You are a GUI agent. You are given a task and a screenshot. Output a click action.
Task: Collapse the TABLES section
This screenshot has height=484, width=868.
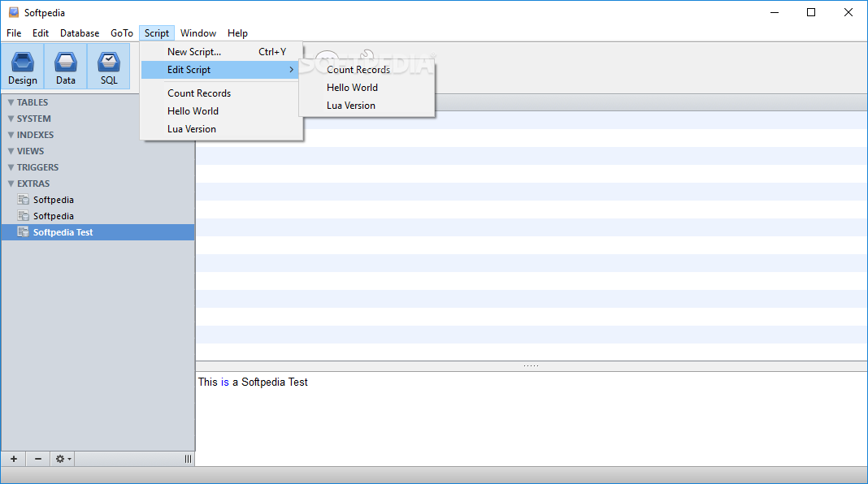pyautogui.click(x=11, y=102)
